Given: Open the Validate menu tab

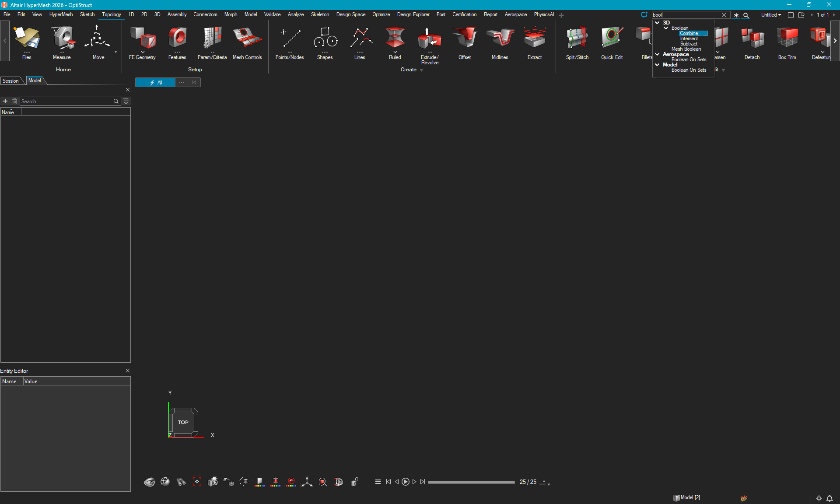Looking at the screenshot, I should pyautogui.click(x=272, y=14).
